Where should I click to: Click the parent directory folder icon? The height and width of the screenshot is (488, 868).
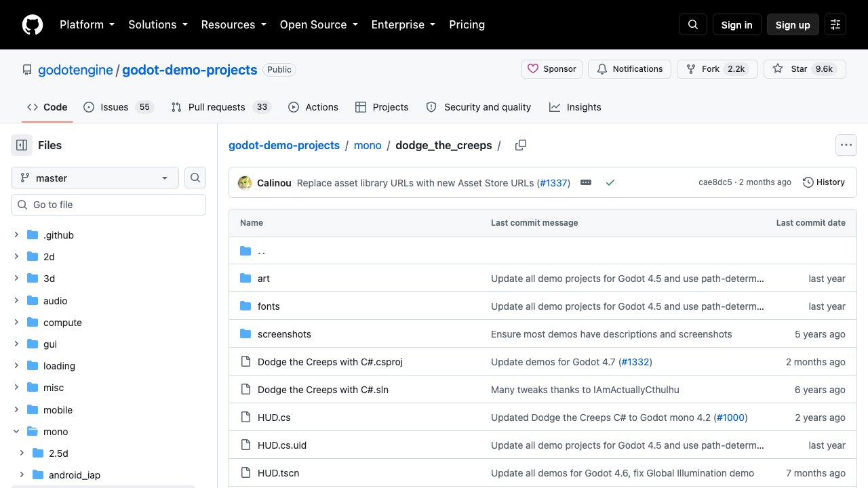coord(245,251)
